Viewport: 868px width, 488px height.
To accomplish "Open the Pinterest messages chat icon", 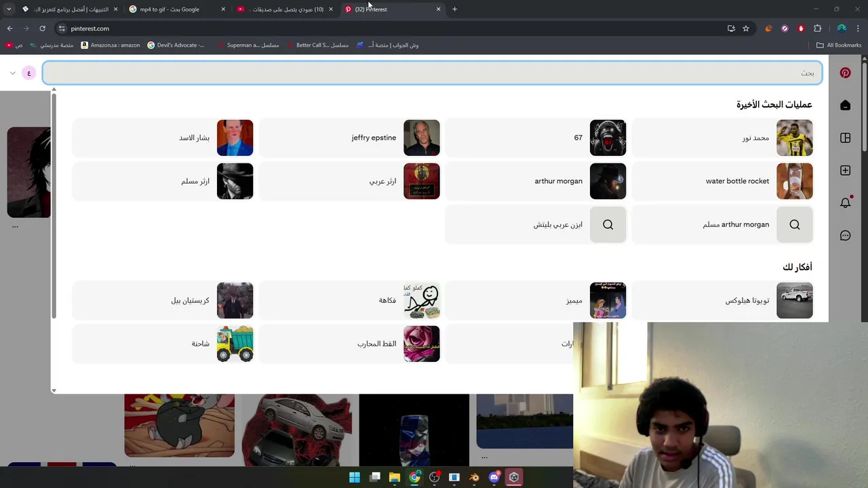I will 845,235.
